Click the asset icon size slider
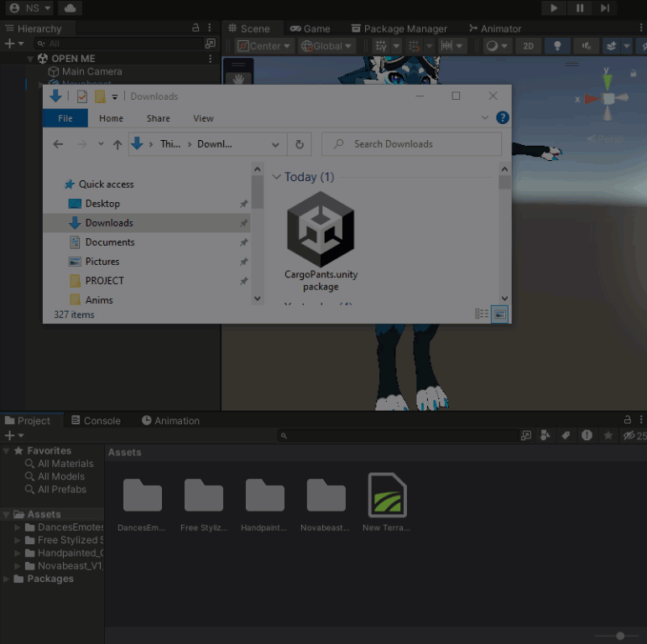 (620, 636)
